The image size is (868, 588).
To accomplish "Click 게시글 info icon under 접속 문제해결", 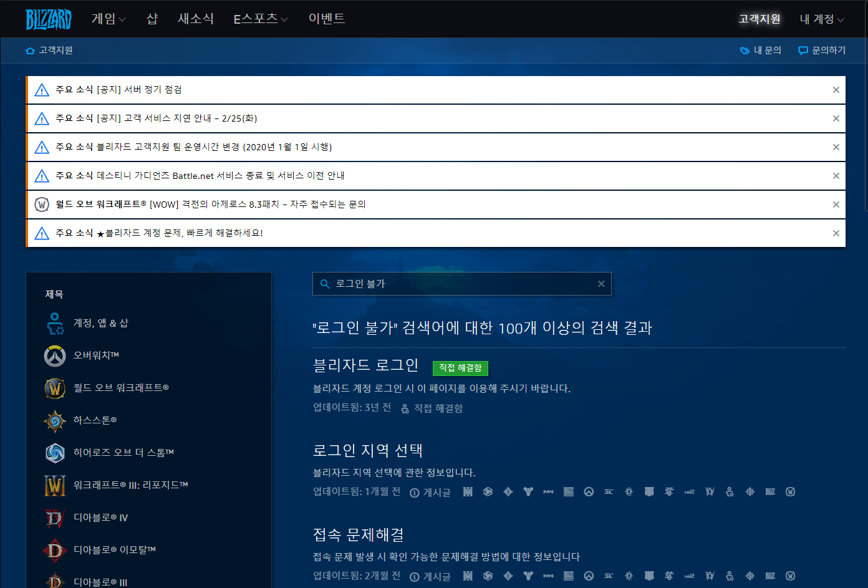I will tap(415, 577).
